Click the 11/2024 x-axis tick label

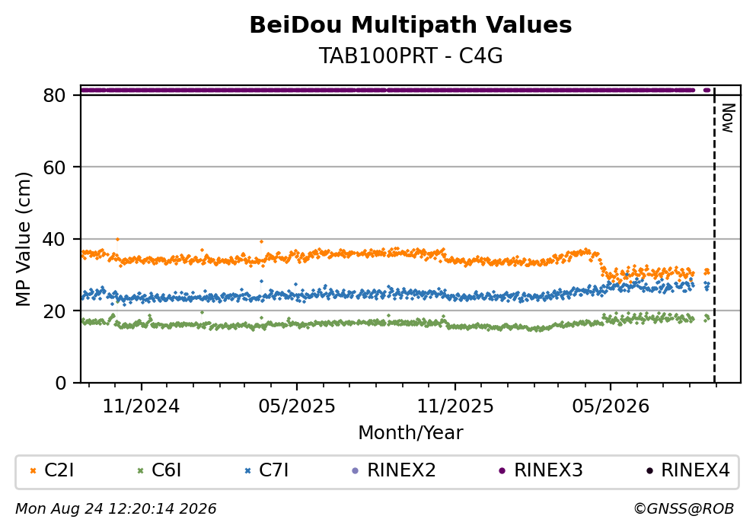click(142, 406)
